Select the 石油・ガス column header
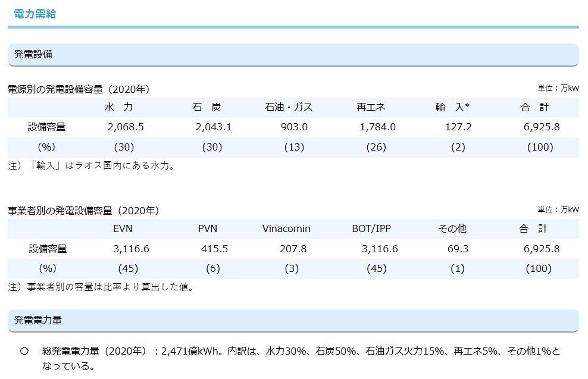Image resolution: width=588 pixels, height=379 pixels. 289,108
